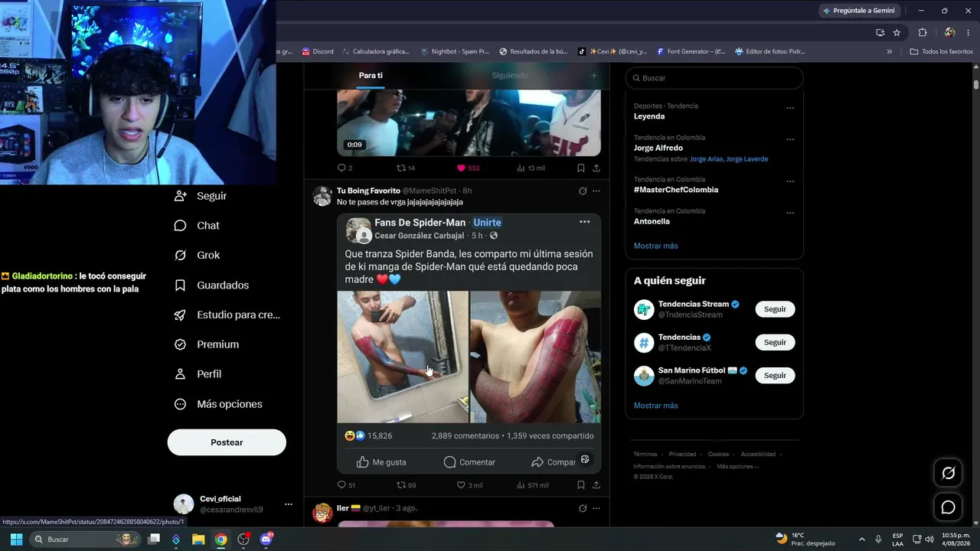Screen dimensions: 980x551
Task: Open the Chrome three-dot menu
Action: click(969, 32)
